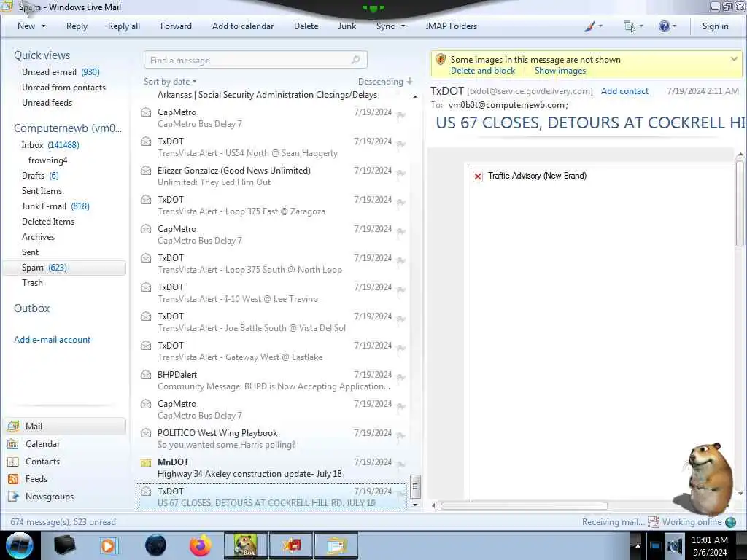Open the blue Help question mark icon

pos(664,26)
